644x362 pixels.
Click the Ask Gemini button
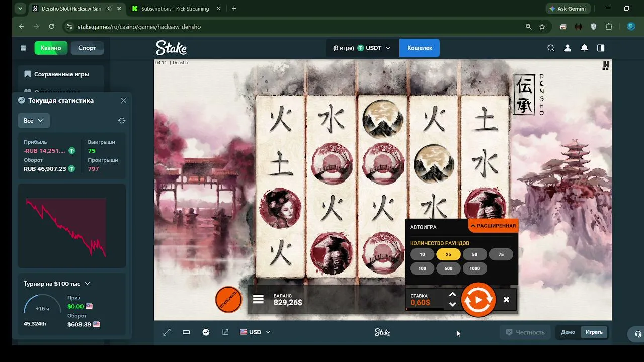(568, 9)
